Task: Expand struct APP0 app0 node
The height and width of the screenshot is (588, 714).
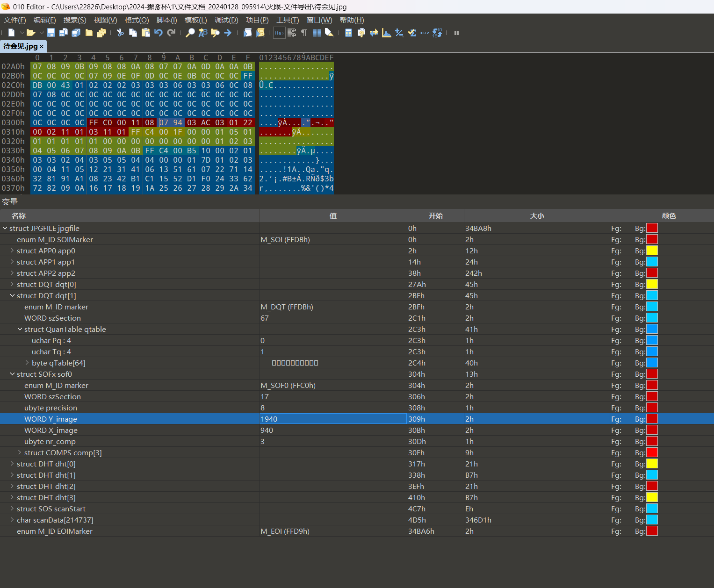Action: pyautogui.click(x=12, y=251)
